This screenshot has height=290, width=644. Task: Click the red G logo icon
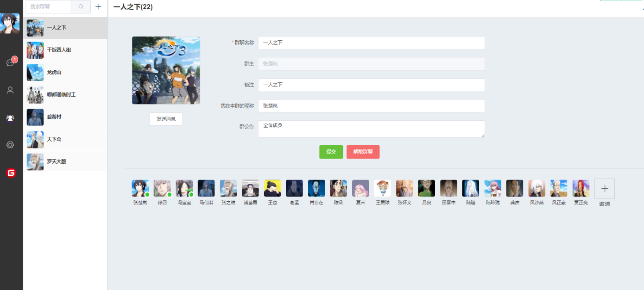[x=11, y=173]
